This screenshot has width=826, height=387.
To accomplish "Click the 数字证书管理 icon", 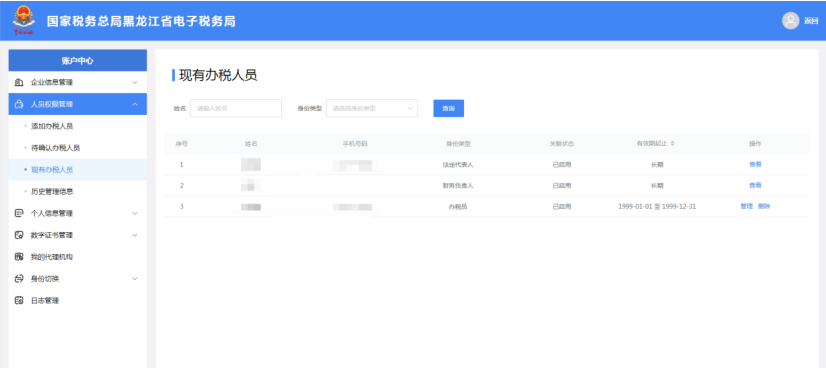I will click(19, 235).
